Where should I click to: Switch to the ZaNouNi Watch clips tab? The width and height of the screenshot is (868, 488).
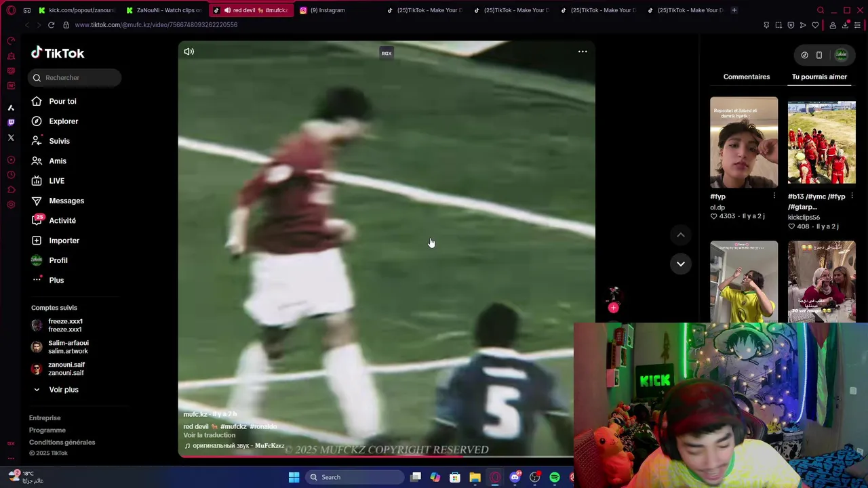pyautogui.click(x=163, y=10)
